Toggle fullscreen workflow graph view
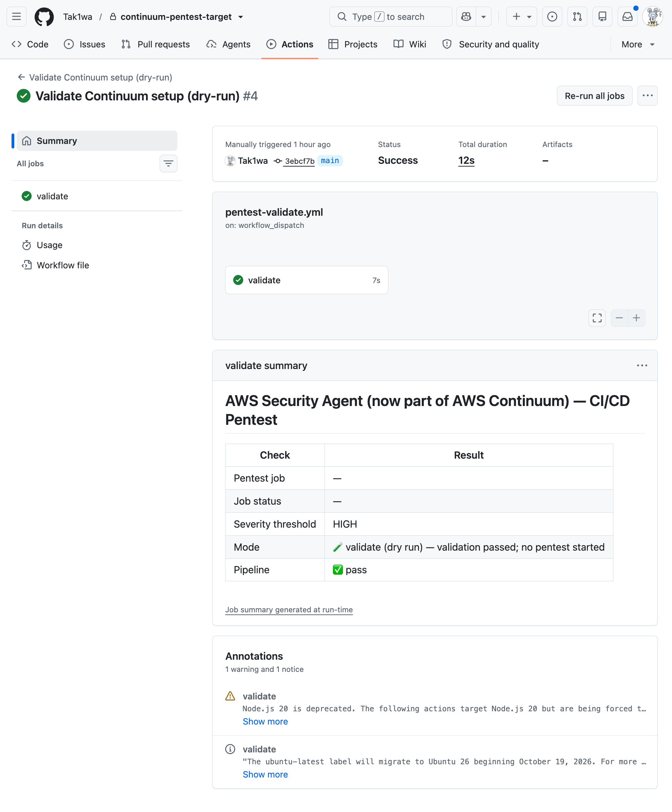The height and width of the screenshot is (812, 672). point(597,318)
